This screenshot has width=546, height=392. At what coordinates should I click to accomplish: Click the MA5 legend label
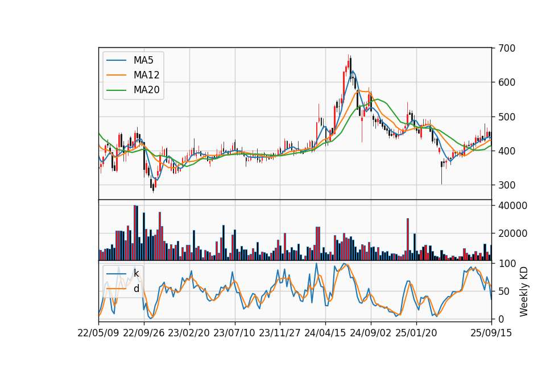143,60
